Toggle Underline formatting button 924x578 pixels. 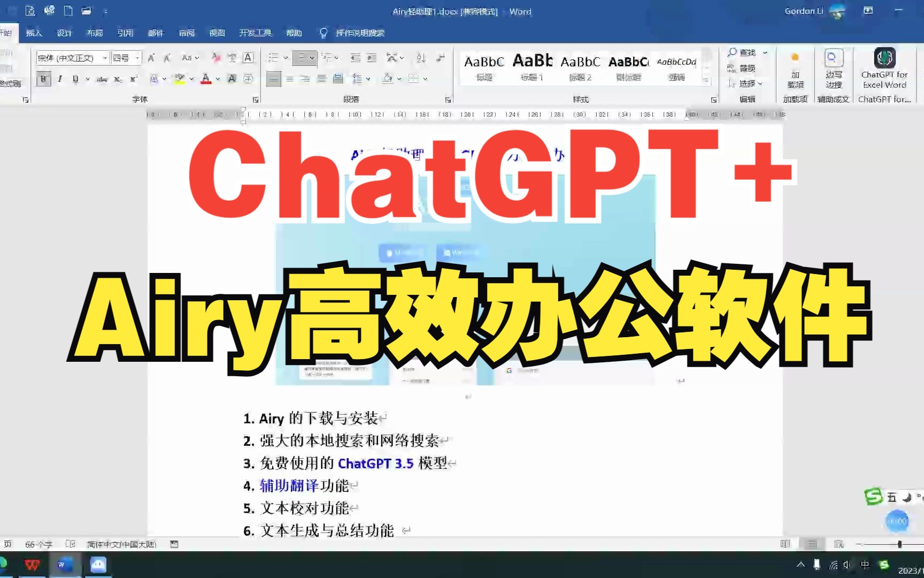75,79
